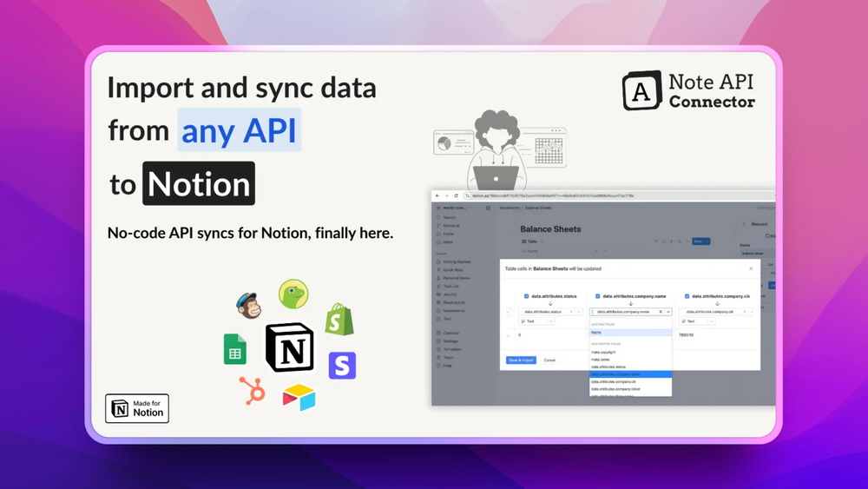Click the green CoinGecko gecko icon

pyautogui.click(x=293, y=294)
